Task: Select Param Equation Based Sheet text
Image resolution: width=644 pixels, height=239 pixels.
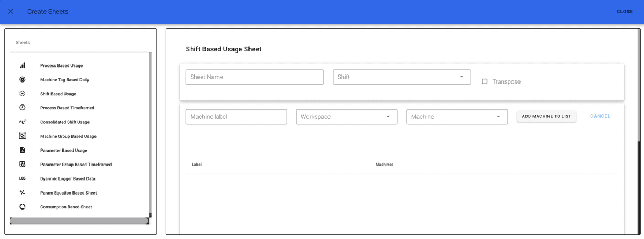Action: (x=68, y=193)
